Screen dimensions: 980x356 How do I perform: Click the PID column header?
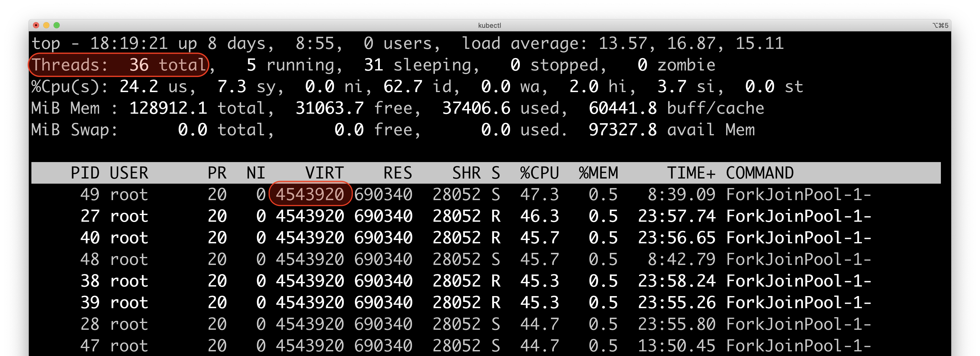[85, 173]
